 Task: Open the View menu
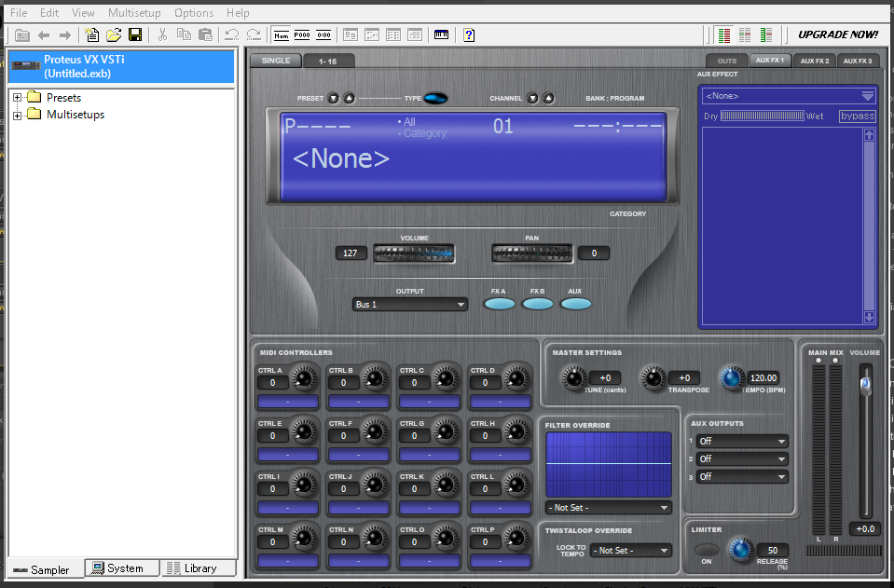[x=83, y=12]
